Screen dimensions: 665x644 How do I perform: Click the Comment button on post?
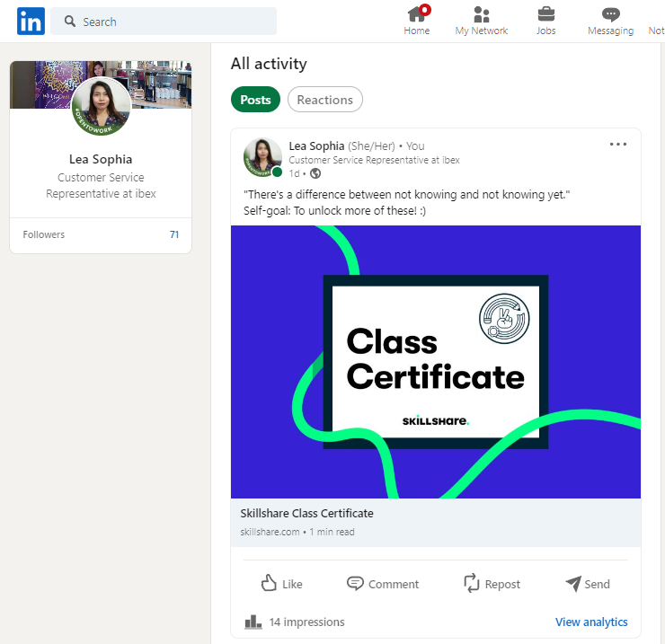383,584
